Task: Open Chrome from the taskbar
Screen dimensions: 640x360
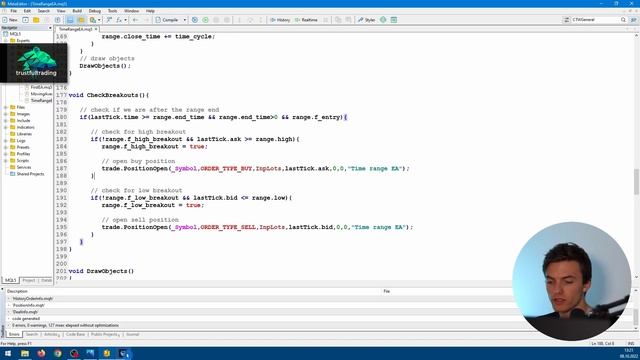Action: pyautogui.click(x=58, y=353)
